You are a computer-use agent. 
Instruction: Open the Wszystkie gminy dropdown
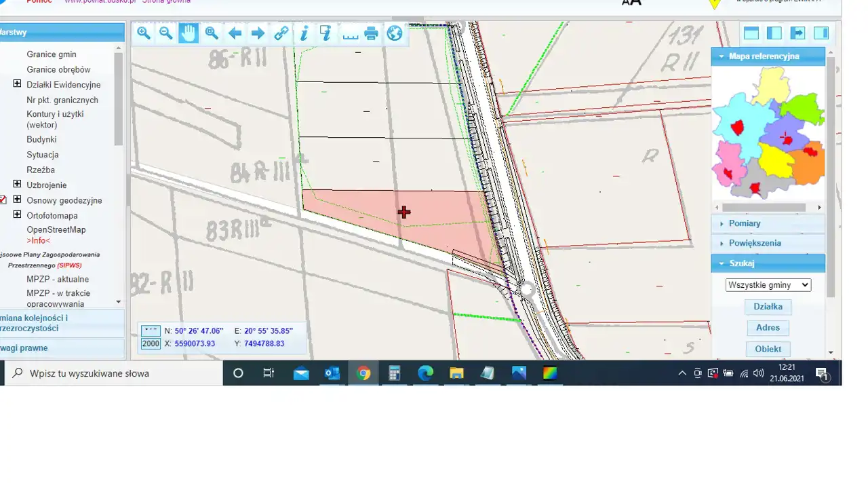click(x=768, y=285)
